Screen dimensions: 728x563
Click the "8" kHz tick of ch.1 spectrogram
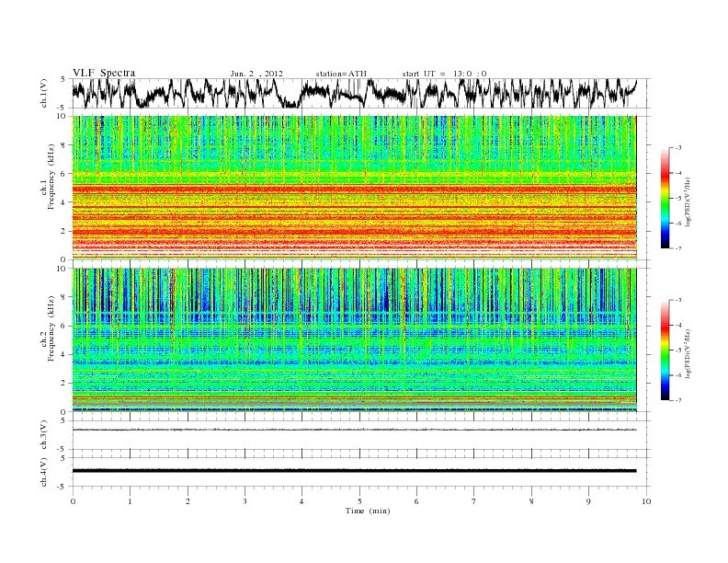[x=63, y=145]
